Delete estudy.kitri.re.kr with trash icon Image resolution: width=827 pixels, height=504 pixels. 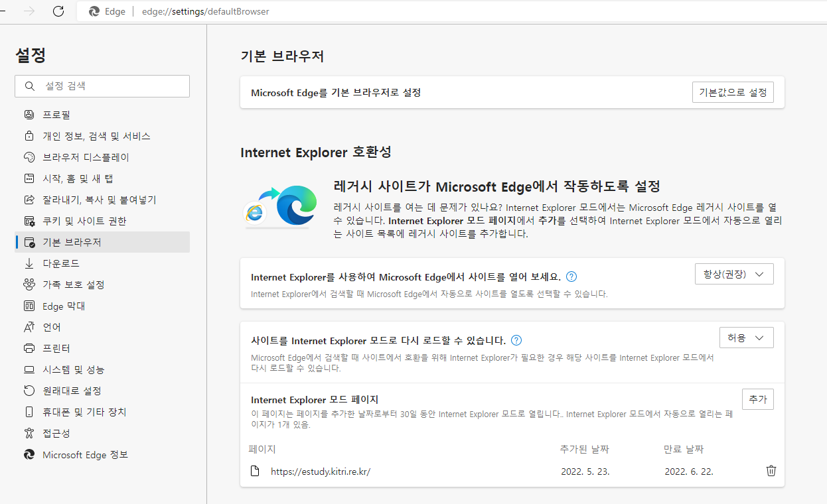[x=771, y=471]
